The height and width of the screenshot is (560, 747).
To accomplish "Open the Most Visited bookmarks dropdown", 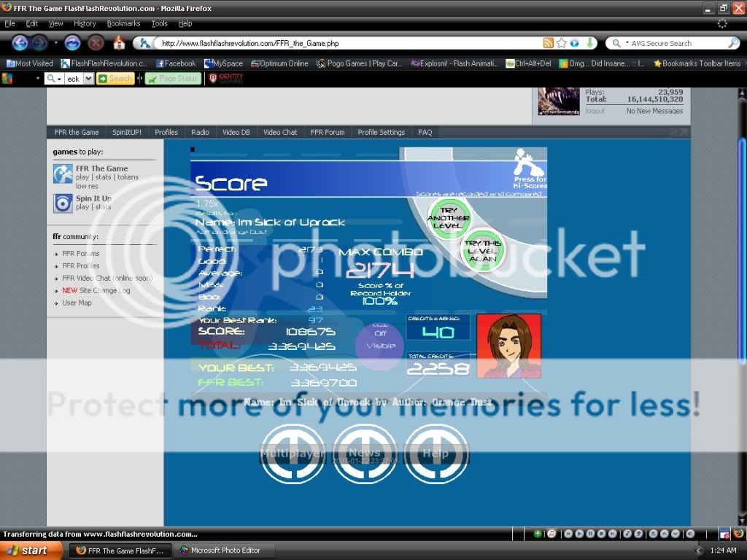I will pyautogui.click(x=29, y=63).
